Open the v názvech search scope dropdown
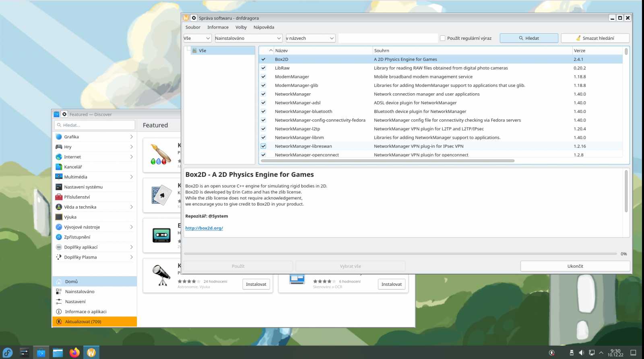644x359 pixels. (310, 38)
